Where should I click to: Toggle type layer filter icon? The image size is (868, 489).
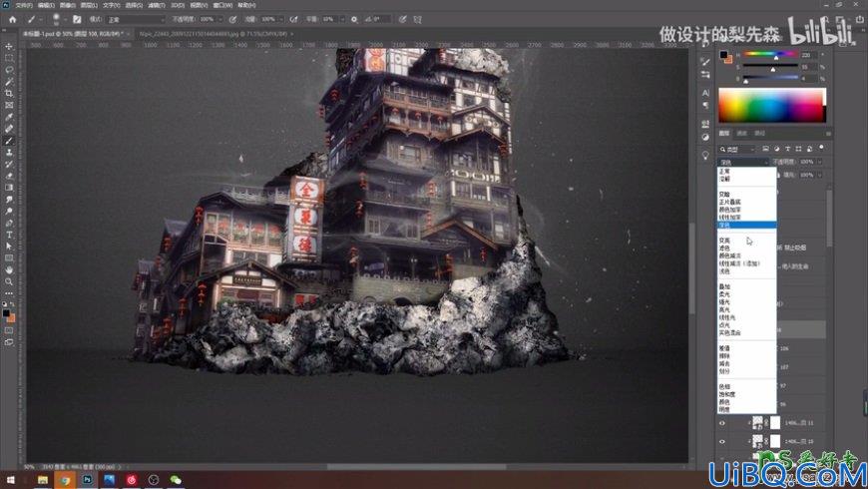click(x=787, y=149)
